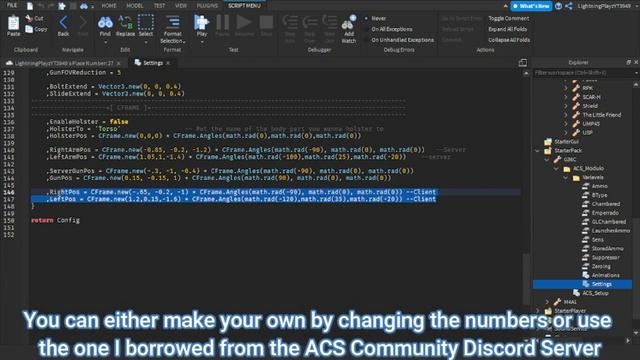Click the script view pop-out icon above editor
This screenshot has height=360, width=640.
522,63
